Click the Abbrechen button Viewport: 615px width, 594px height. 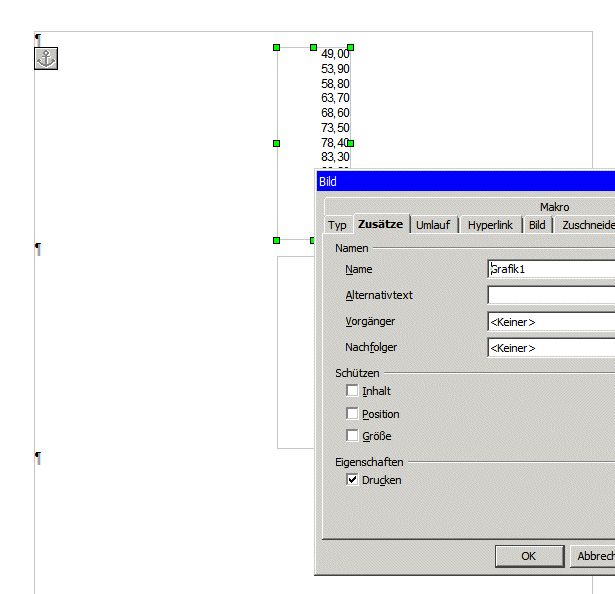pyautogui.click(x=594, y=556)
